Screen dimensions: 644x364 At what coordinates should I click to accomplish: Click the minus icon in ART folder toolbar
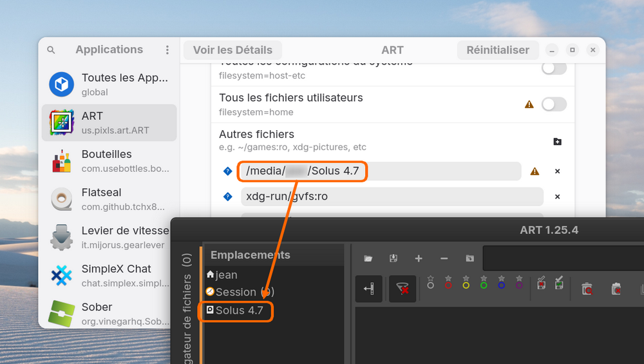(444, 258)
